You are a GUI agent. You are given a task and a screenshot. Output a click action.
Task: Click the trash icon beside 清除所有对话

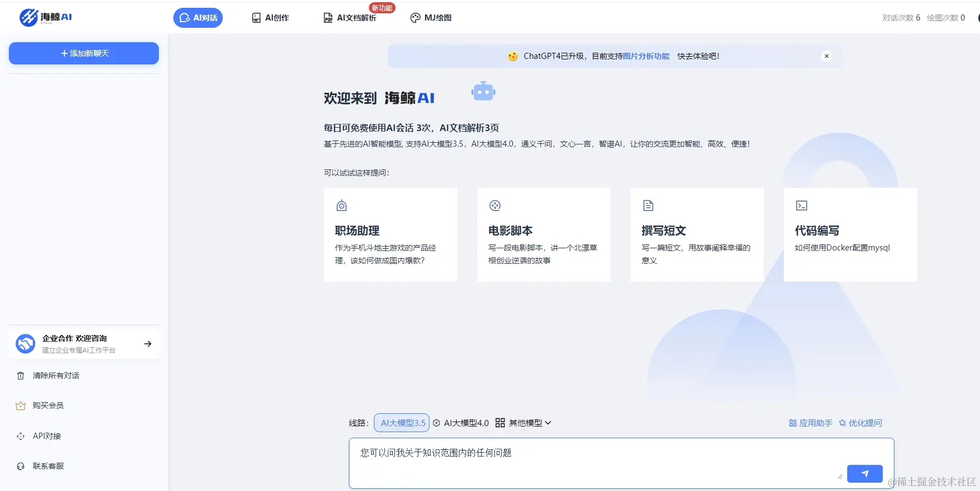21,376
